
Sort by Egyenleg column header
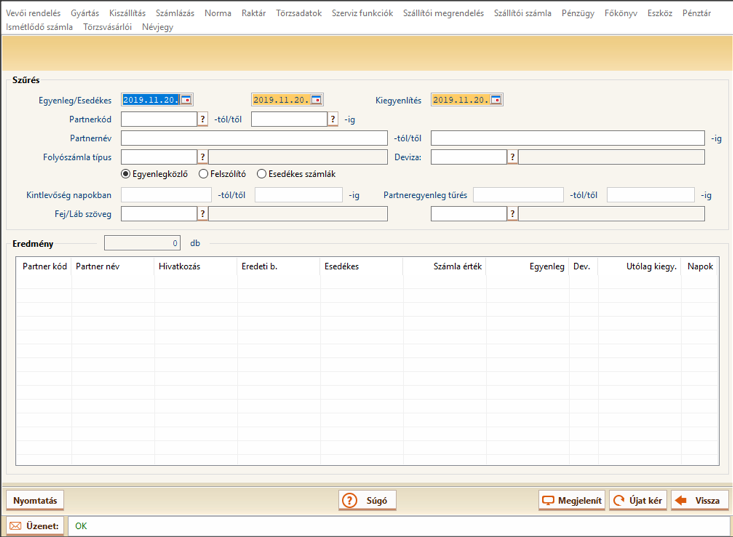pyautogui.click(x=528, y=266)
